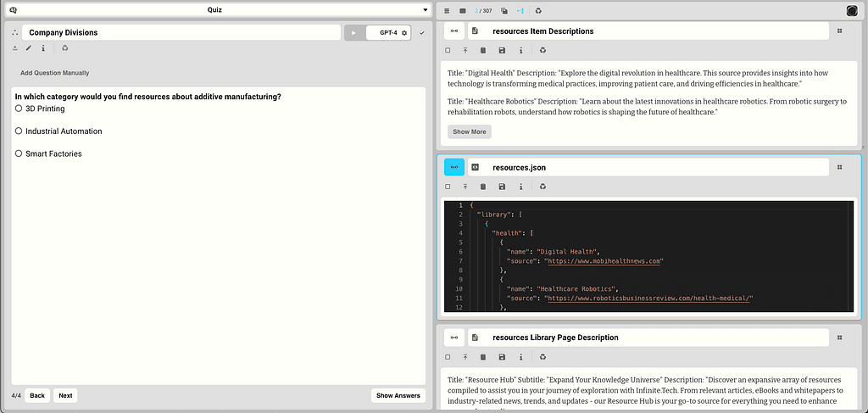Tick checkbox under resources Library Page Description
Image resolution: width=868 pixels, height=413 pixels.
[448, 357]
